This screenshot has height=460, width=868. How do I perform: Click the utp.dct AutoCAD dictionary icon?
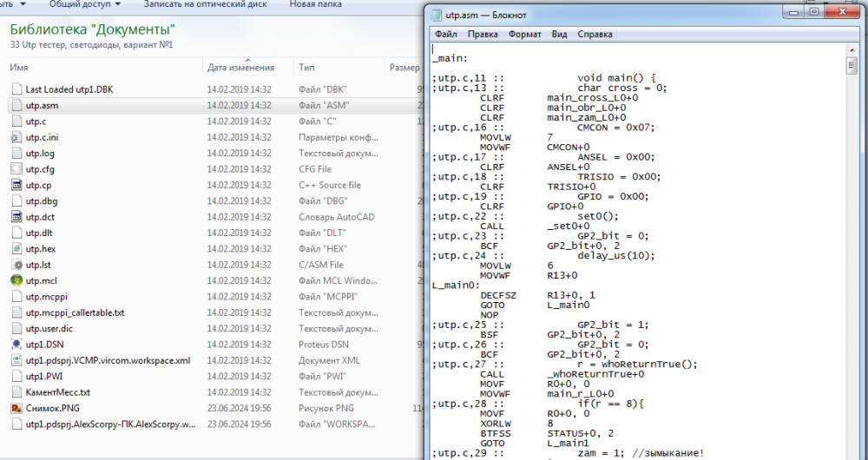[16, 217]
